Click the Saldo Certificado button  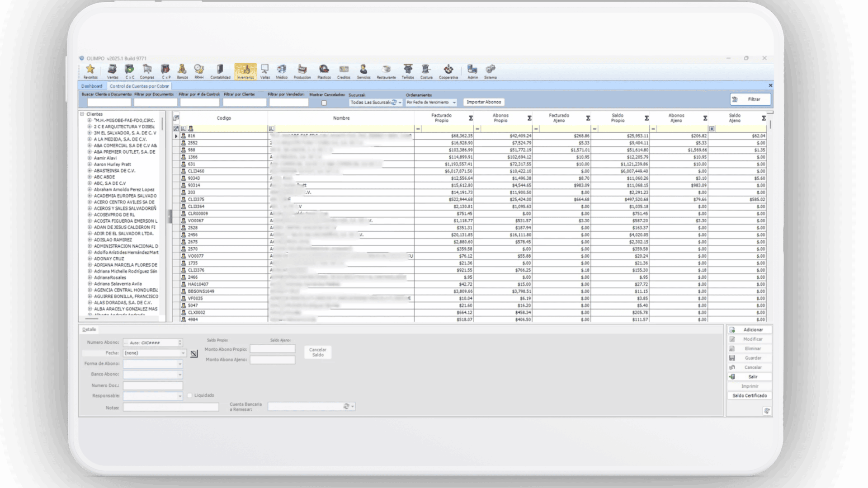click(x=750, y=396)
